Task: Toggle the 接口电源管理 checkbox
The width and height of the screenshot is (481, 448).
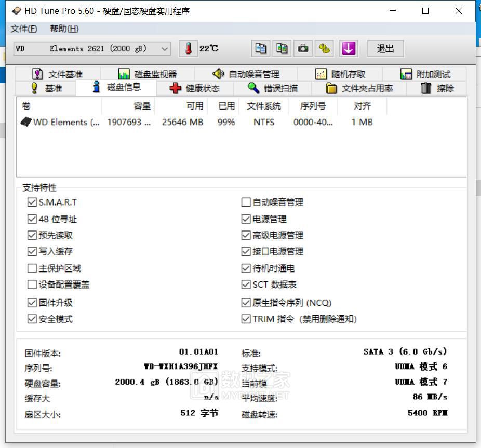Action: (246, 251)
